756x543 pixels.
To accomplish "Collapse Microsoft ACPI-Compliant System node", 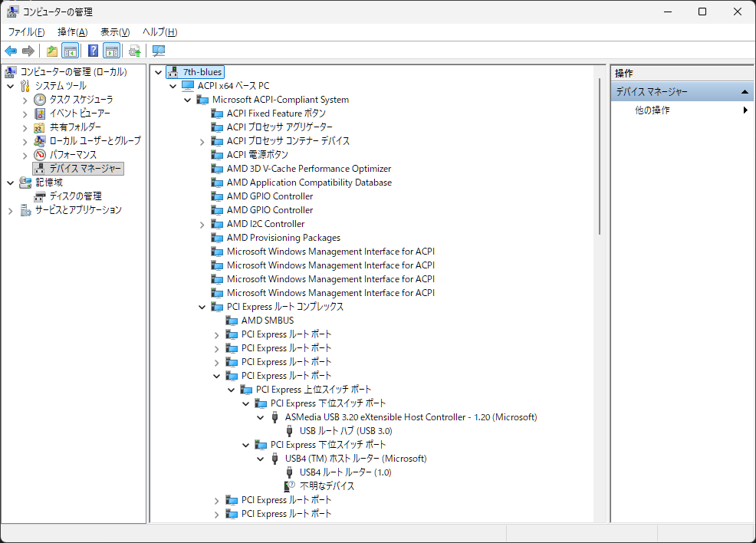I will tap(188, 100).
